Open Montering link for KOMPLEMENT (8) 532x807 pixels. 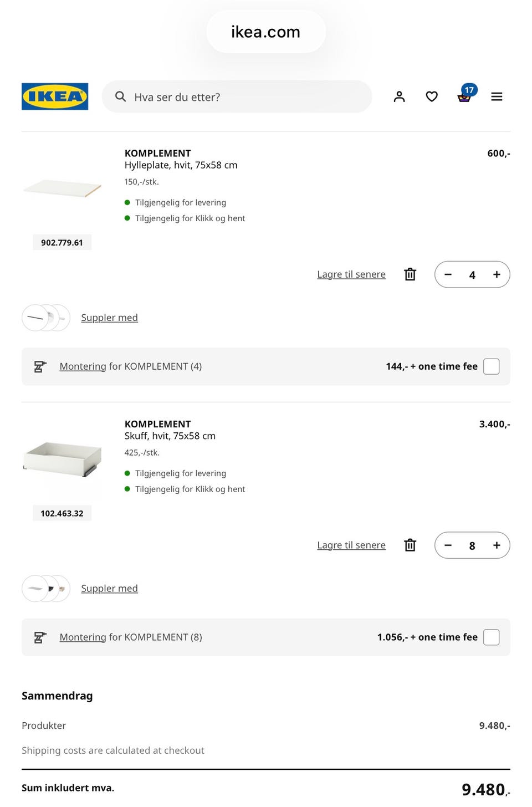click(83, 637)
